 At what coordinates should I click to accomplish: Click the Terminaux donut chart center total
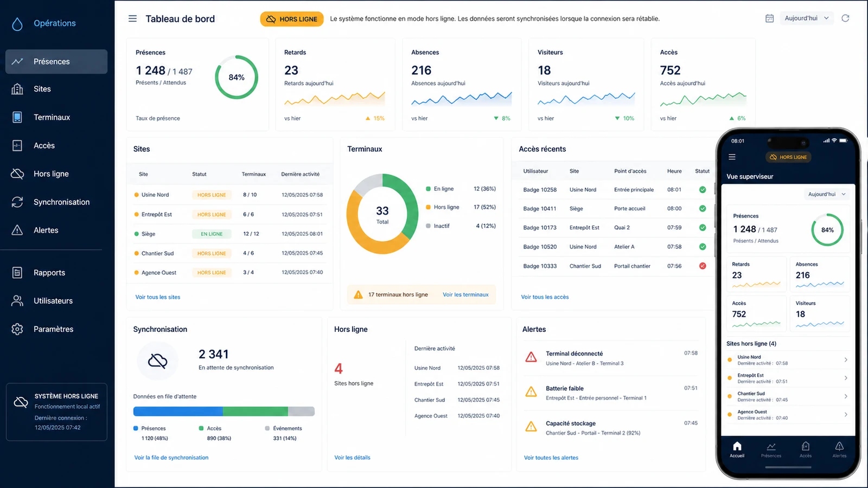coord(382,214)
